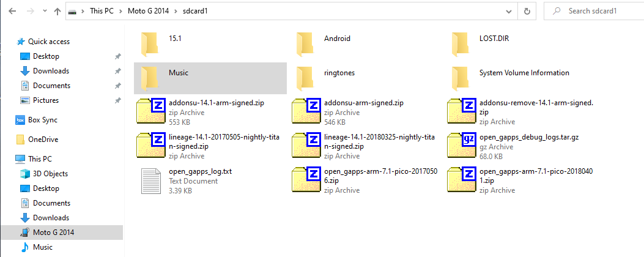The image size is (644, 257).
Task: Unpin Desktop using its pin icon
Action: click(118, 56)
